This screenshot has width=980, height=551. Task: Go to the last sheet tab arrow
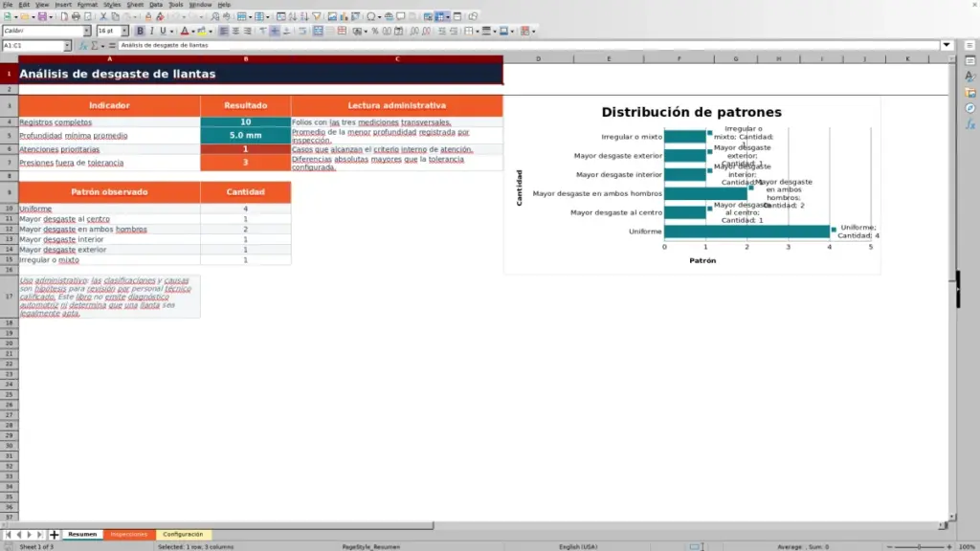(x=39, y=535)
